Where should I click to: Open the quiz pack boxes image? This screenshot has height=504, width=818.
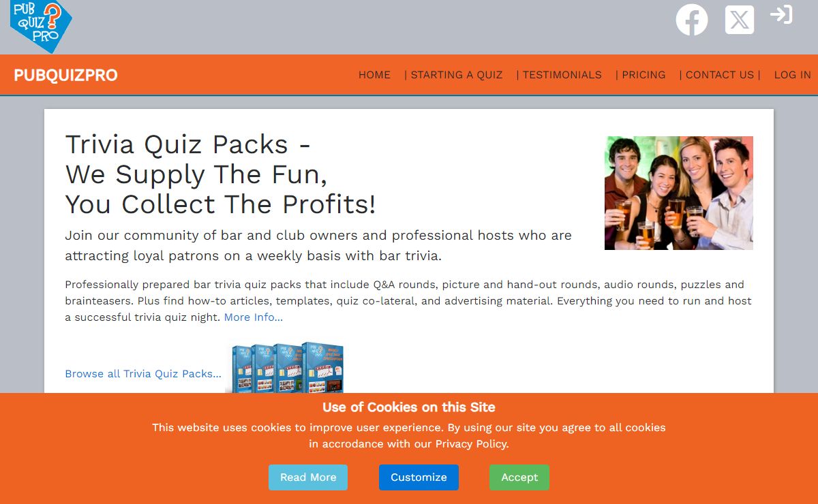click(285, 367)
